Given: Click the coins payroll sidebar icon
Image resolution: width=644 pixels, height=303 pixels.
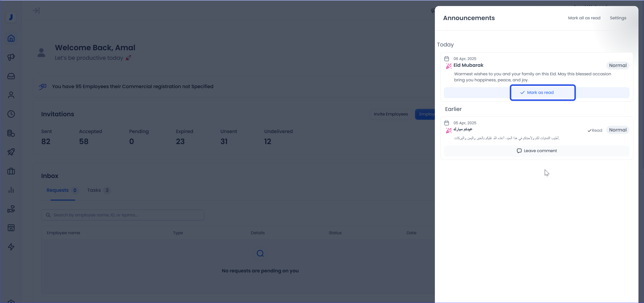Looking at the screenshot, I should [11, 133].
